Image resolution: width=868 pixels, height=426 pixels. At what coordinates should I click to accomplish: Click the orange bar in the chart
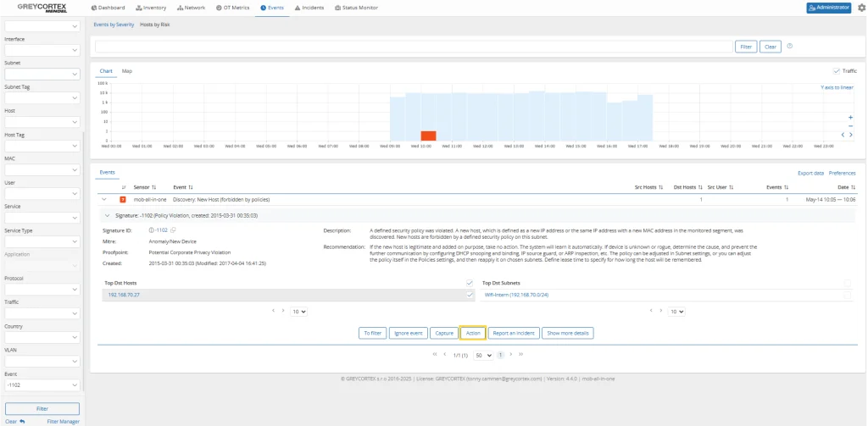pyautogui.click(x=429, y=136)
